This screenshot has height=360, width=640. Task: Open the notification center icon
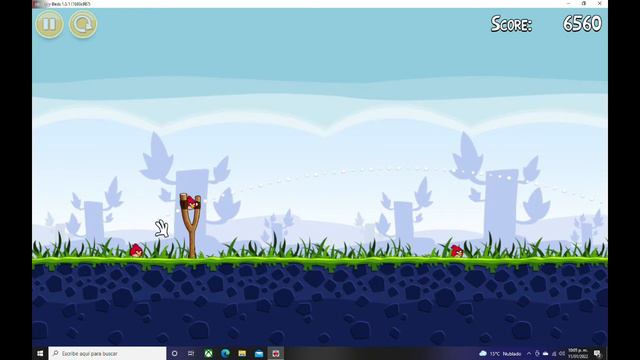[x=598, y=353]
